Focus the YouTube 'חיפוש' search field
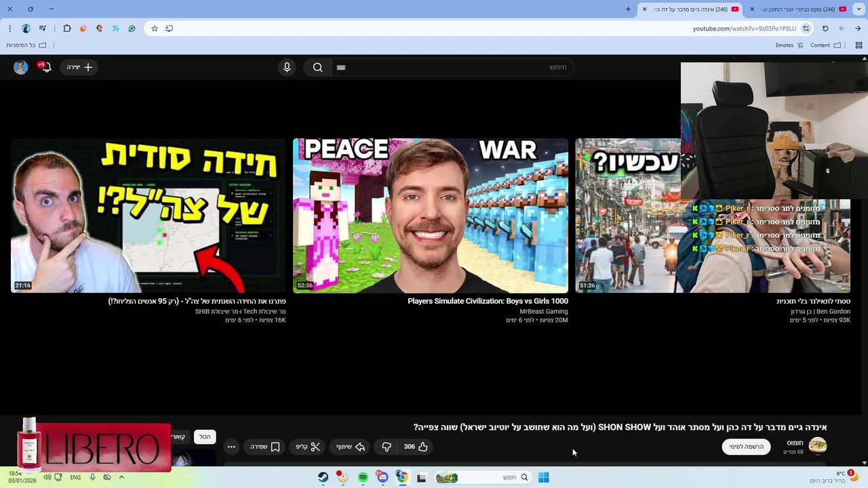868x488 pixels. coord(454,67)
